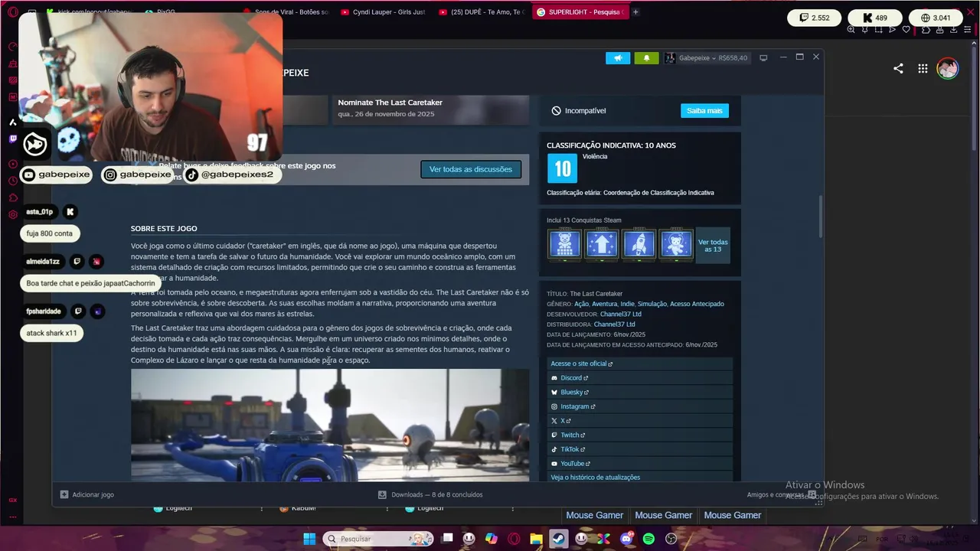Open Acesso Antecipado genre link
Viewport: 980px width, 551px height.
click(x=697, y=304)
